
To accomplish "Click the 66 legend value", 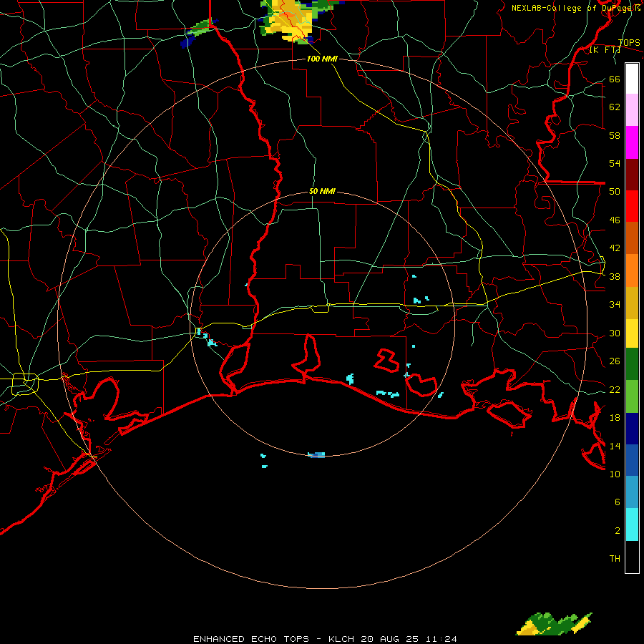I will click(615, 79).
